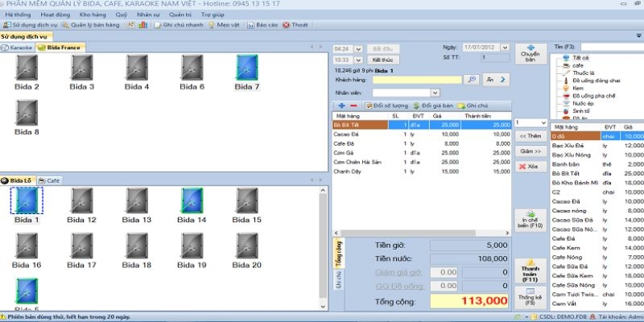Click the Xóa delete button
This screenshot has width=644, height=322.
point(530,167)
